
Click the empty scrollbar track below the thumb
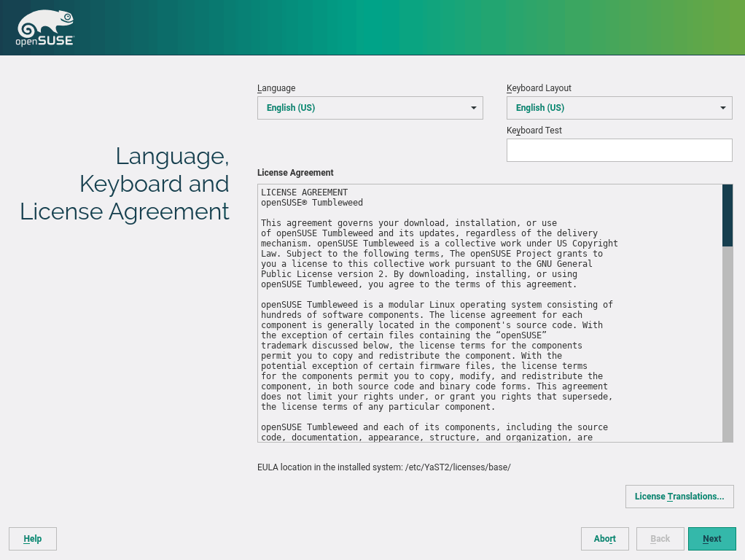(727, 343)
